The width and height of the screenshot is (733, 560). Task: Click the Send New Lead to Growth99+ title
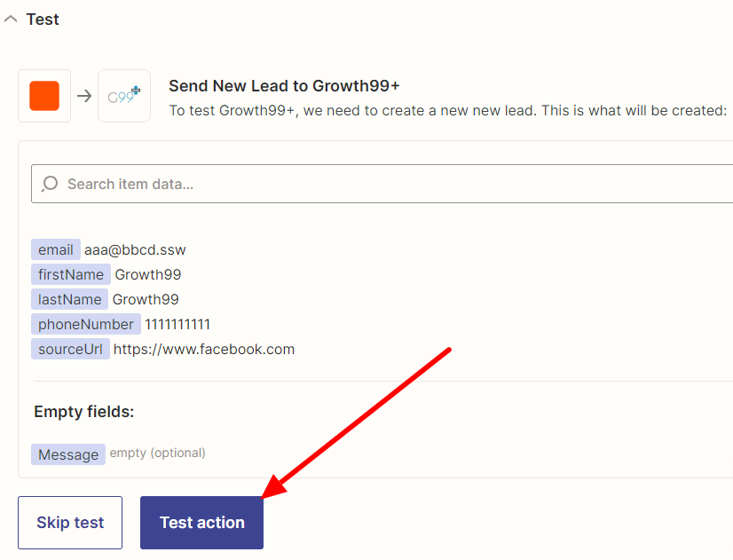pos(284,86)
